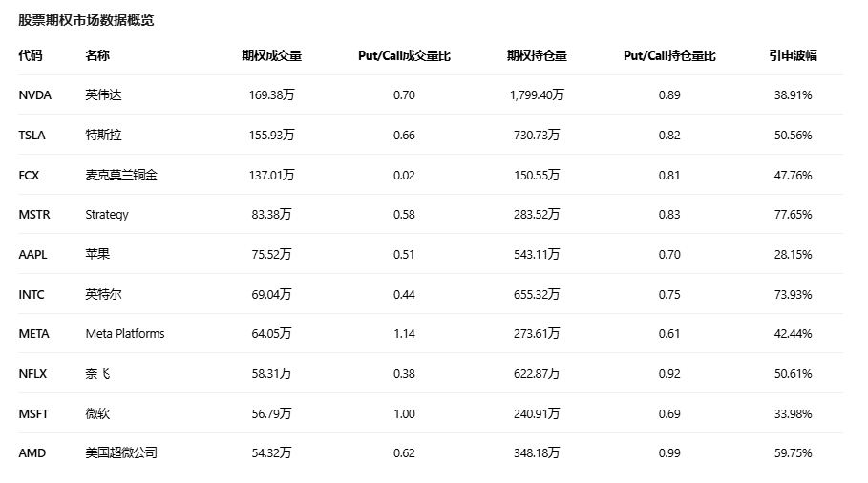
Task: Click the 引申波幅 column header
Action: pos(793,55)
